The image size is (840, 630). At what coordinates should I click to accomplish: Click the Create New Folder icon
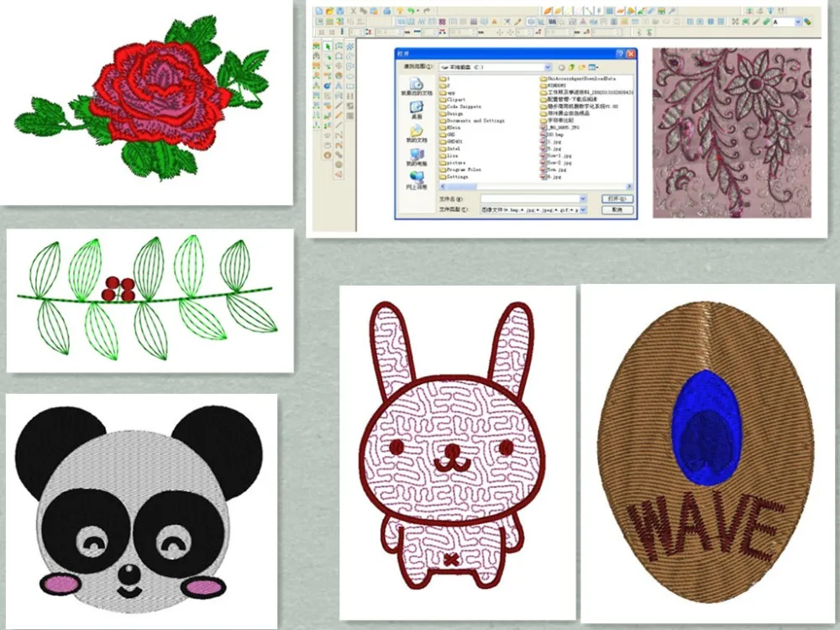(x=582, y=67)
